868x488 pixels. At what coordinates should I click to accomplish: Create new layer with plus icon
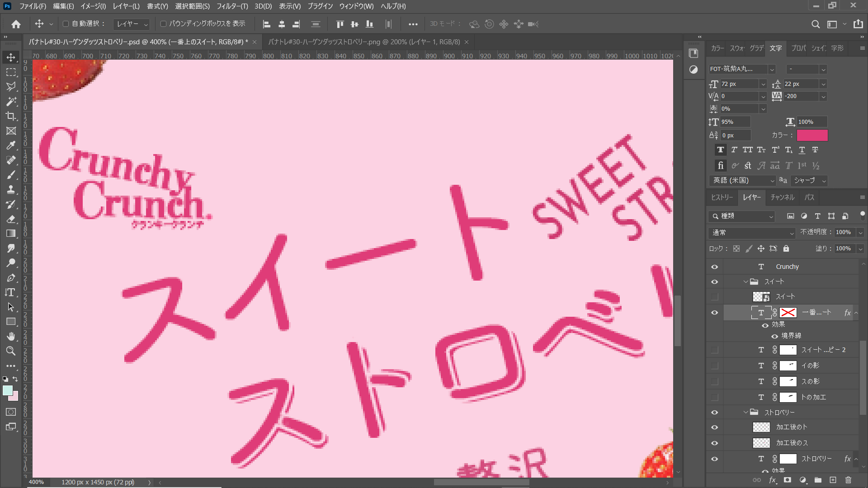click(x=833, y=480)
